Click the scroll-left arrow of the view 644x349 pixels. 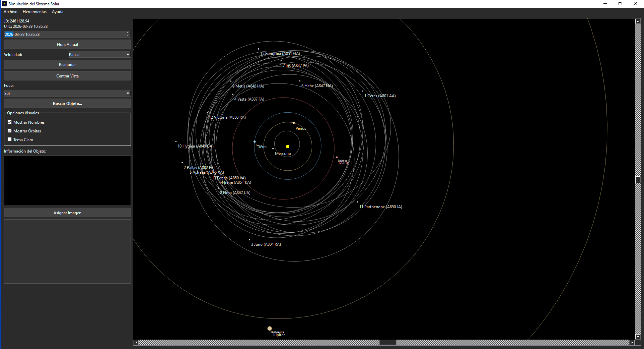click(x=136, y=342)
